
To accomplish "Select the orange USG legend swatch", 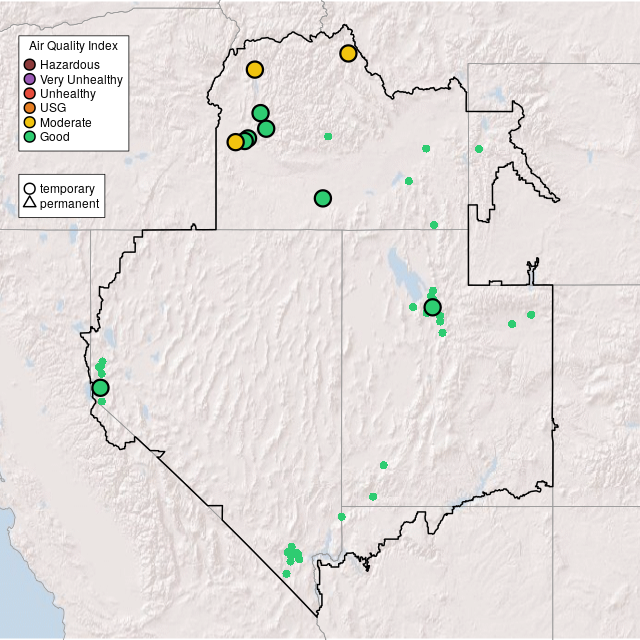I will click(x=30, y=108).
